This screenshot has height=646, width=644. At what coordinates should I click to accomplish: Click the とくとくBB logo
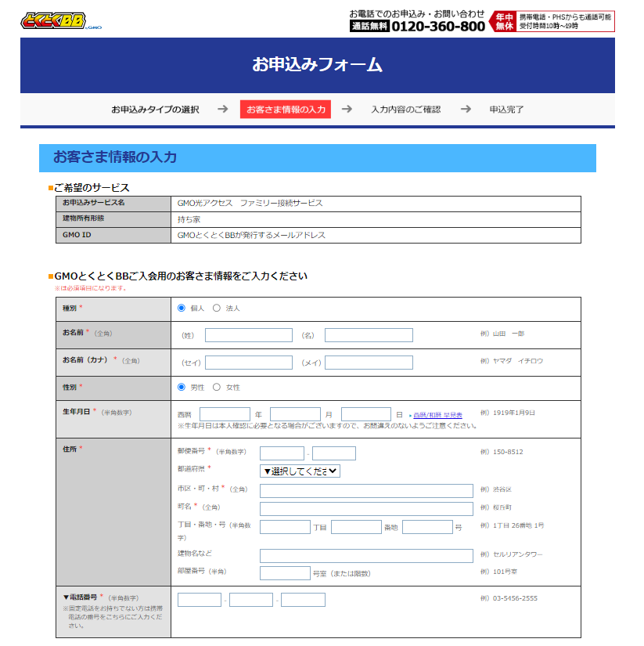click(x=61, y=20)
